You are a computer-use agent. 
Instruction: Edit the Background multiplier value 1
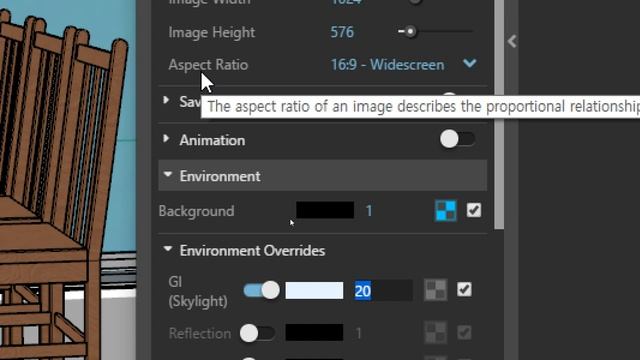(369, 211)
